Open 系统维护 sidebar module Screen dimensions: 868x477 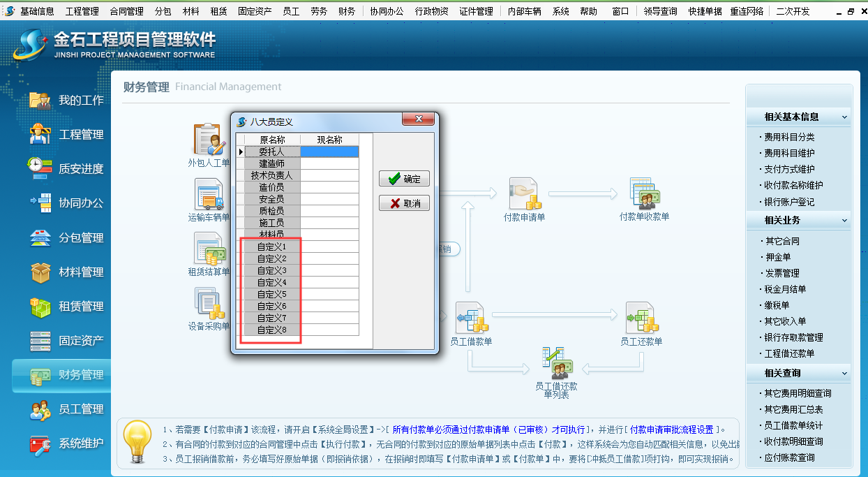(66, 443)
